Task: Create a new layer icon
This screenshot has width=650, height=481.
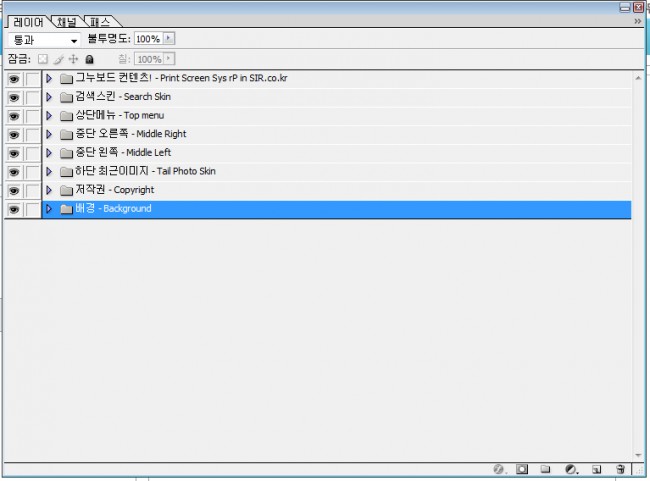Action: point(597,469)
